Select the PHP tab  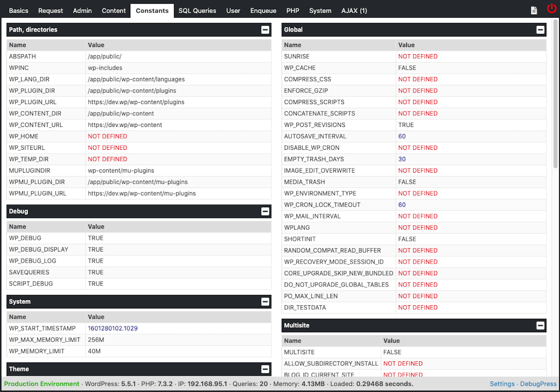coord(293,11)
